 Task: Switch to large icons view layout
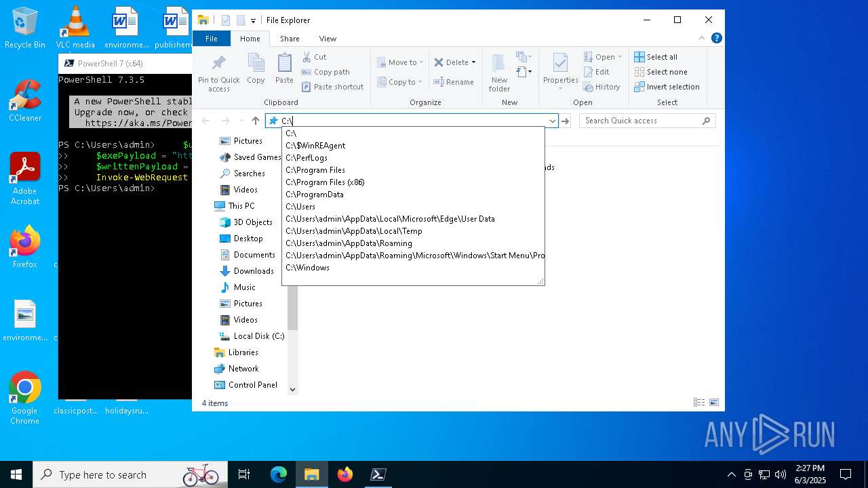[714, 403]
